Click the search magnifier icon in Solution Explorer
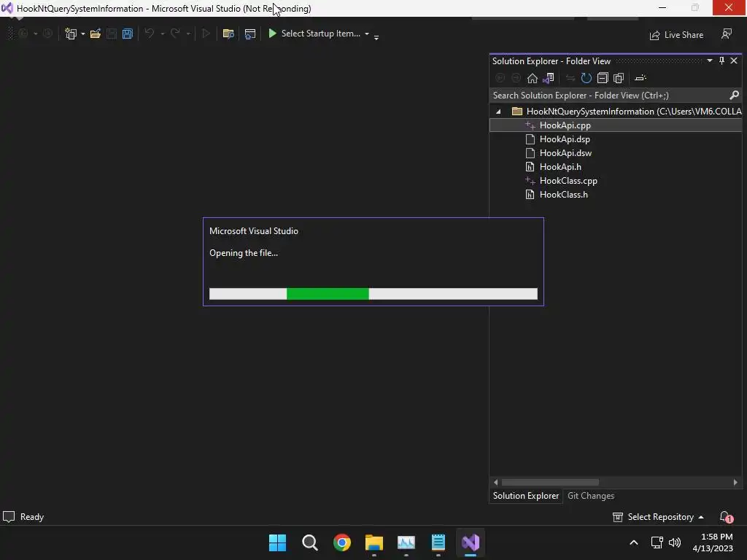The image size is (747, 560). (734, 96)
